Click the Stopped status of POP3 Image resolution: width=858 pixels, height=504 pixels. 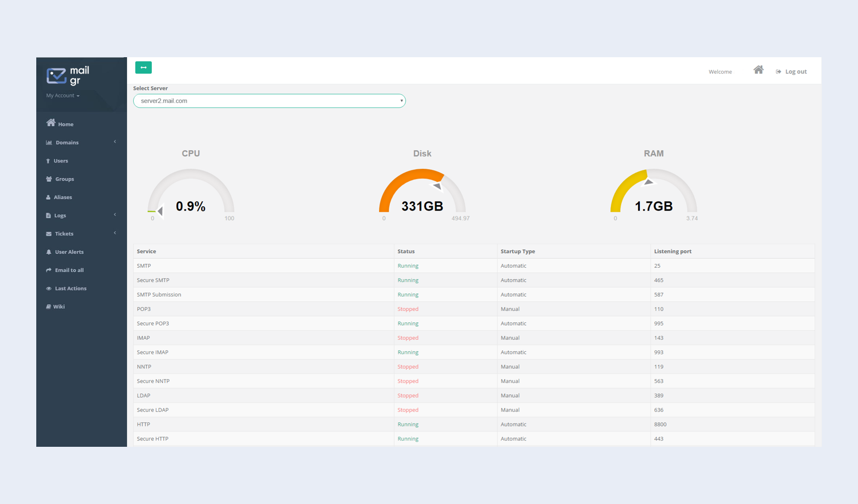[x=408, y=309]
